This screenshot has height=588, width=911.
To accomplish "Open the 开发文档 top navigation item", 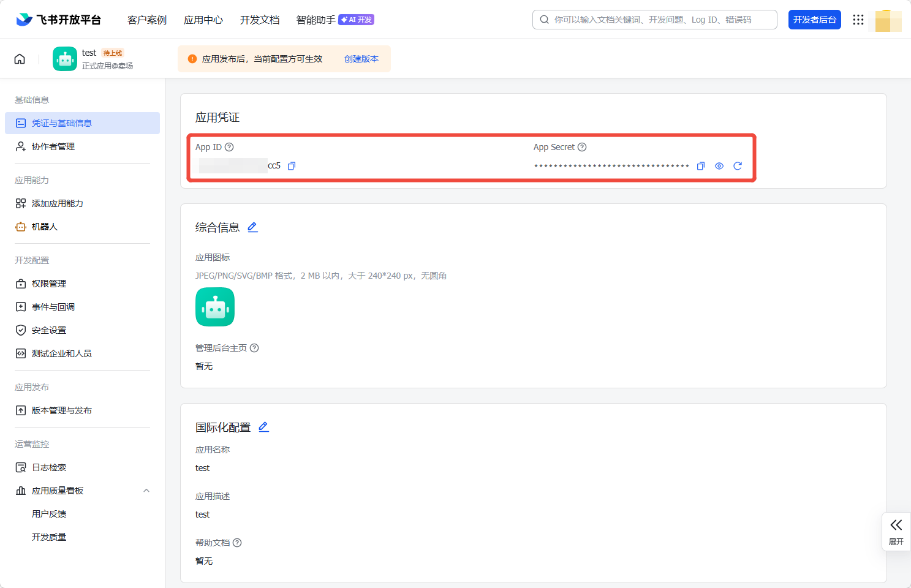I will 260,20.
